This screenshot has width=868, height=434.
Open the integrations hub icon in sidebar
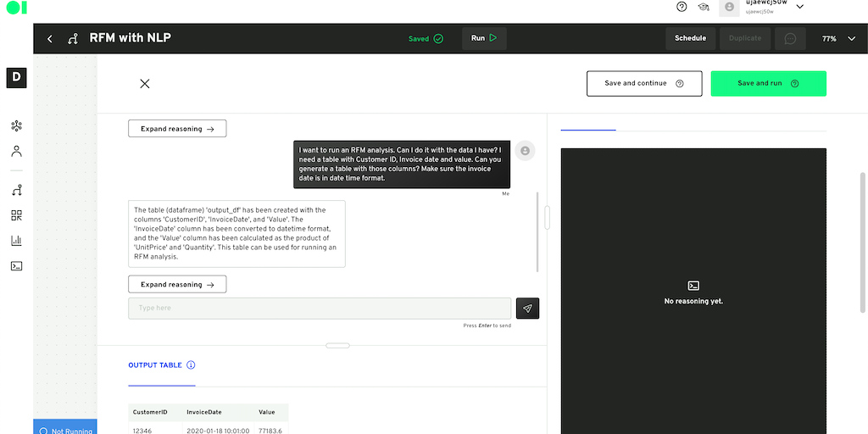click(17, 125)
